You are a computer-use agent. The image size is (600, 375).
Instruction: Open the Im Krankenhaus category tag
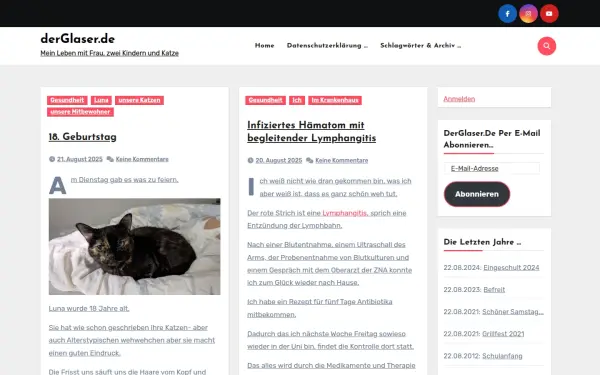point(335,100)
